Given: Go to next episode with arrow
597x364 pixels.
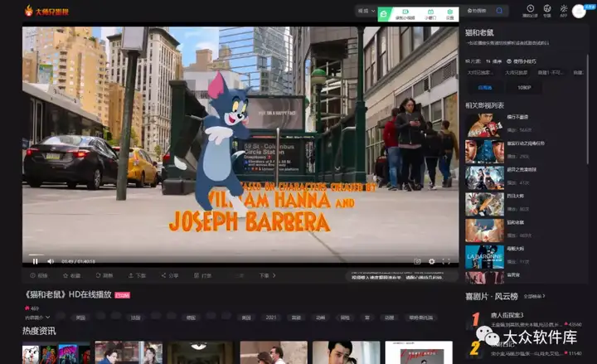Looking at the screenshot, I should [x=274, y=275].
